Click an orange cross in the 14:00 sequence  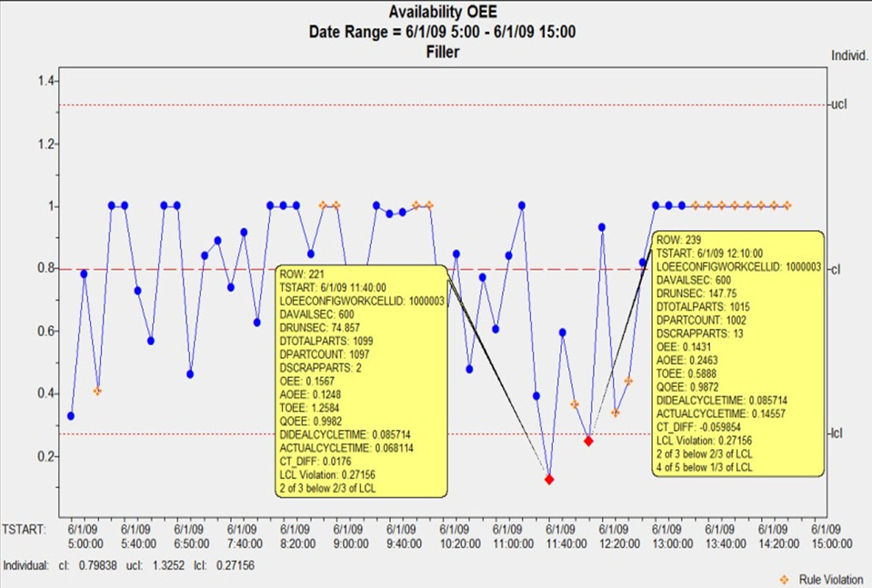coord(746,206)
